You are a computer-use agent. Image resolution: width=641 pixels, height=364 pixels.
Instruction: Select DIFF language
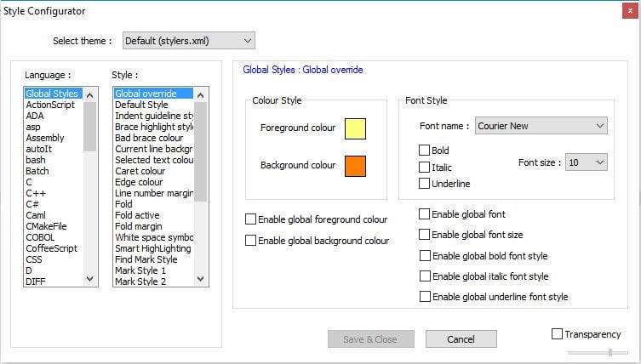coord(54,281)
